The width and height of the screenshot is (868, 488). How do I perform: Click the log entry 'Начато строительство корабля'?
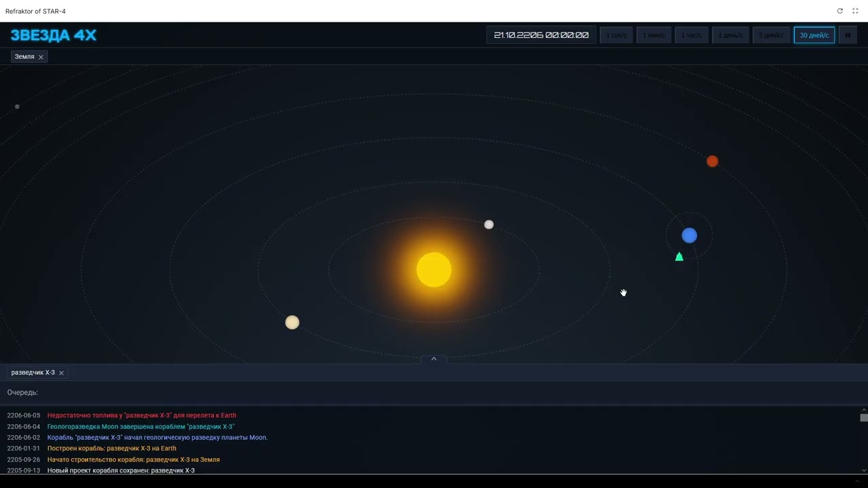[x=134, y=460]
